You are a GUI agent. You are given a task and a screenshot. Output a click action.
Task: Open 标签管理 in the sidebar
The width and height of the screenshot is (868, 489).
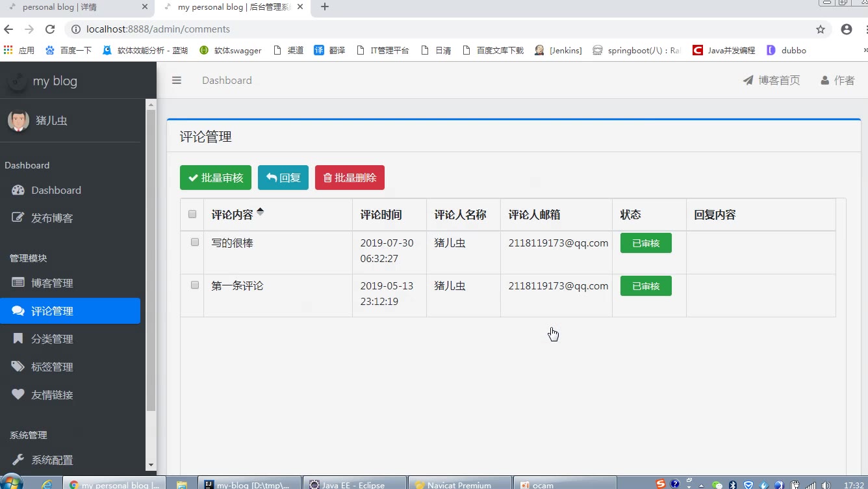coord(70,367)
